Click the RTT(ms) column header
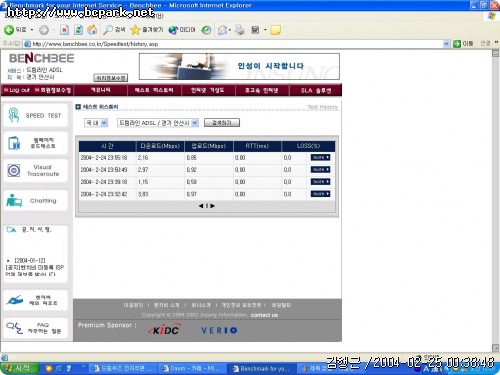Viewport: 500px width, 375px height. point(257,146)
